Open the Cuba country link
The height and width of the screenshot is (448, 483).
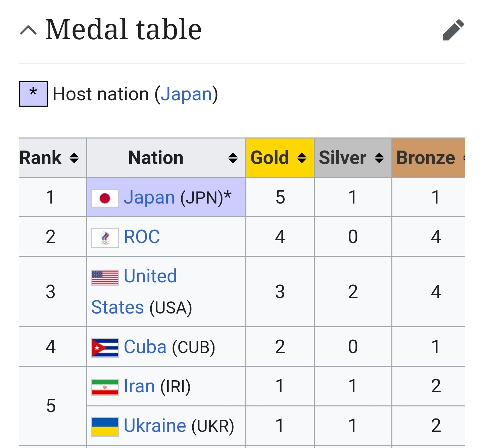[145, 347]
